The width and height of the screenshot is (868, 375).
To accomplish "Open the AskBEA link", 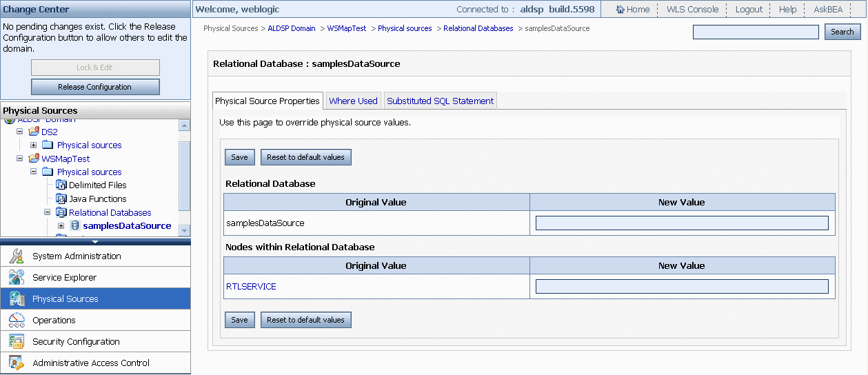I will (829, 9).
